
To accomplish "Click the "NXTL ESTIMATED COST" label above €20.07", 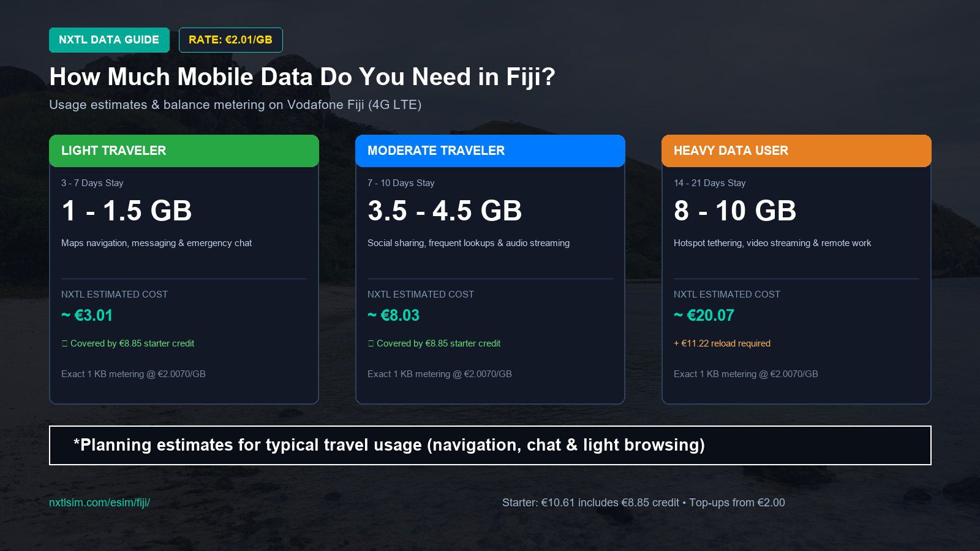I will click(727, 294).
